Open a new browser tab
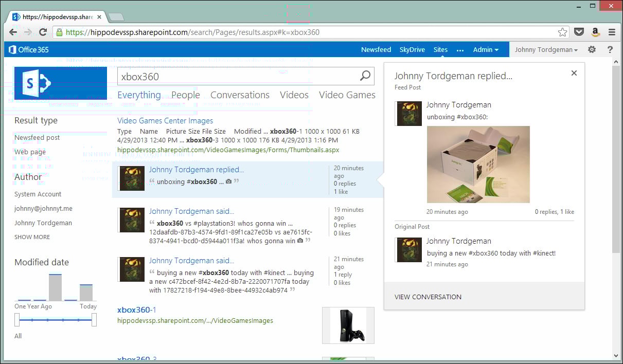The width and height of the screenshot is (623, 364). coord(116,17)
